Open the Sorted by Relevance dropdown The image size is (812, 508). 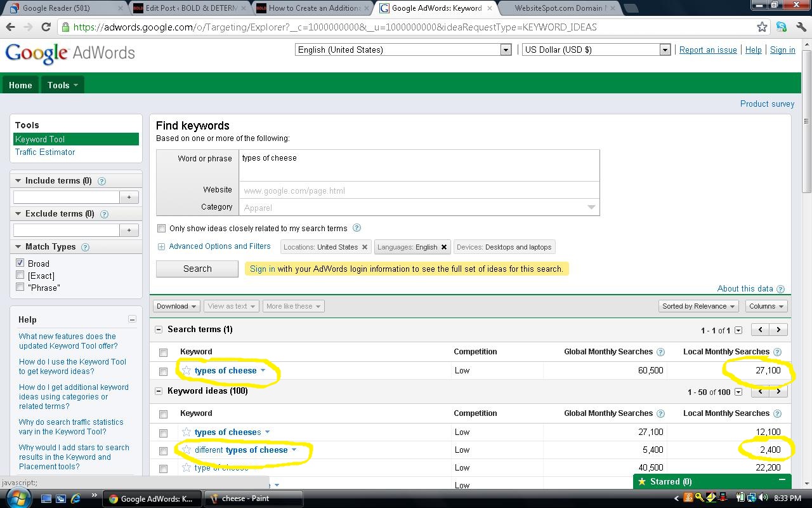pyautogui.click(x=698, y=306)
